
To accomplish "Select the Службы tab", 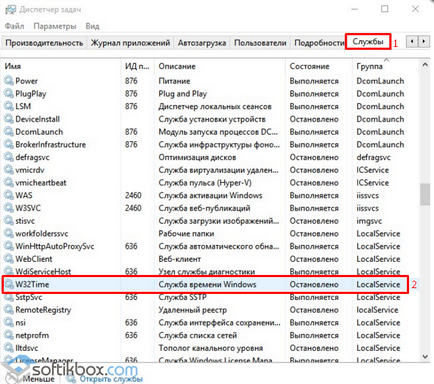I will coord(368,42).
